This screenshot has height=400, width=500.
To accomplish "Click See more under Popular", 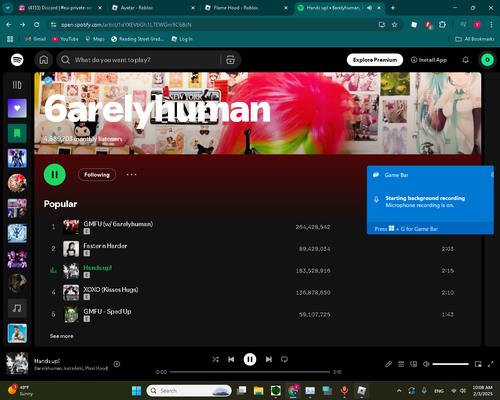I will pyautogui.click(x=62, y=336).
